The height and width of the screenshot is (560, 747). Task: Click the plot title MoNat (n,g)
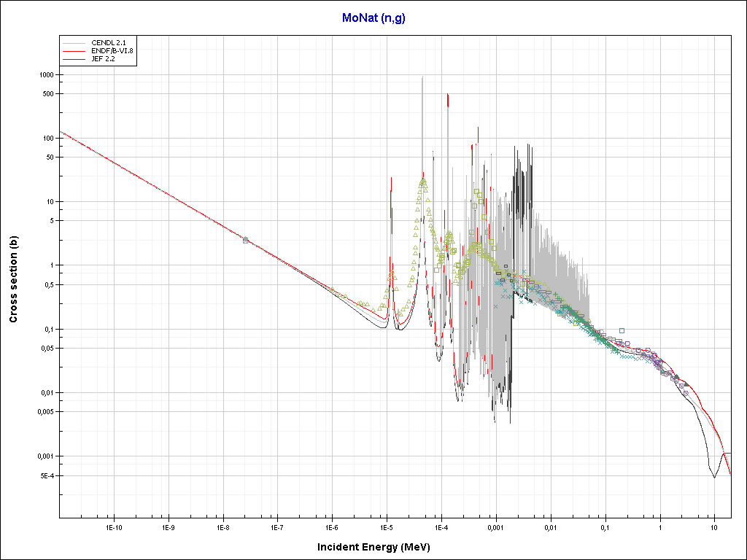click(x=373, y=18)
